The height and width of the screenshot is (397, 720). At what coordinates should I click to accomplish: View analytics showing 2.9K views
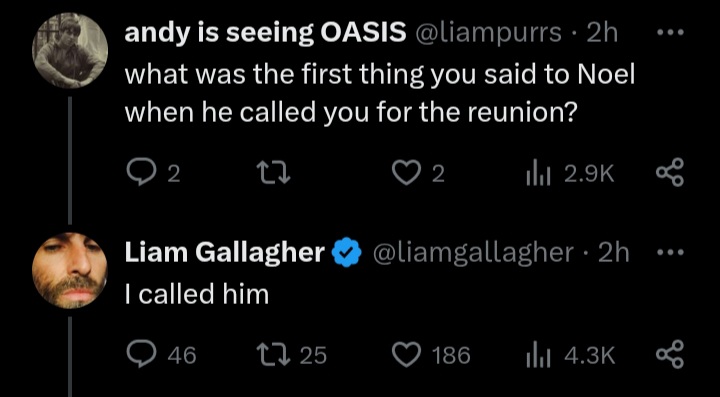point(570,174)
